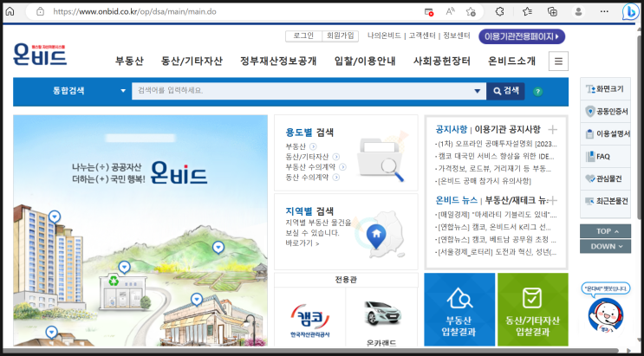Open 화면크기 screen size tool
Image resolution: width=644 pixels, height=356 pixels.
tap(605, 88)
